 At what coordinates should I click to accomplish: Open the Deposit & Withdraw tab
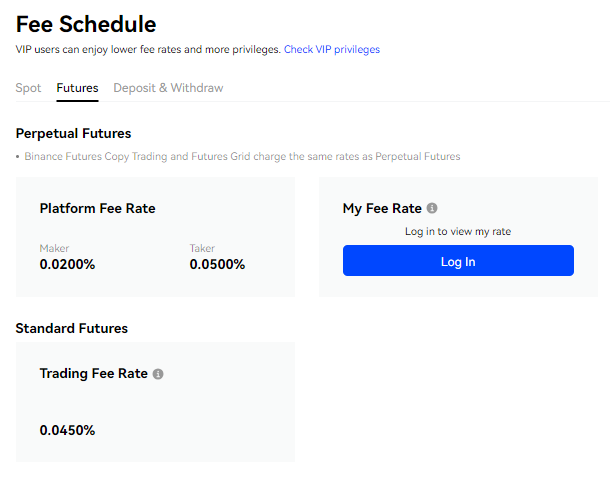(168, 88)
